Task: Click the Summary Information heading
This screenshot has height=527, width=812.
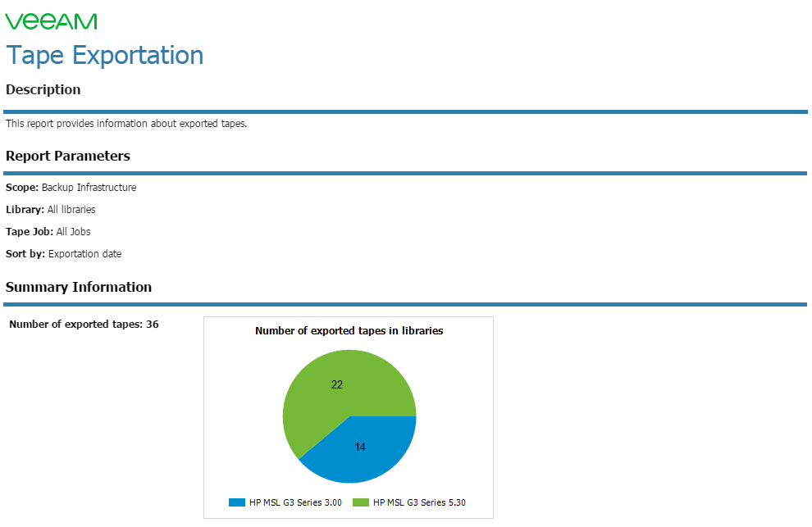Action: [x=79, y=287]
